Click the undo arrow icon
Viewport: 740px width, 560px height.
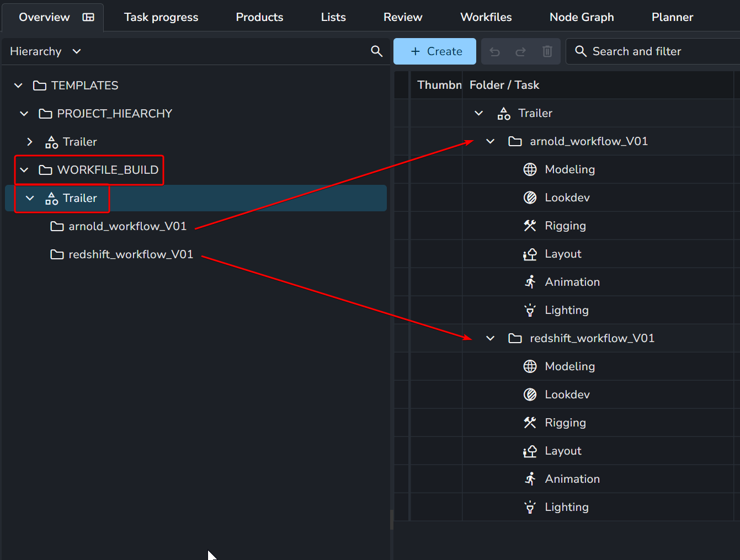click(494, 51)
